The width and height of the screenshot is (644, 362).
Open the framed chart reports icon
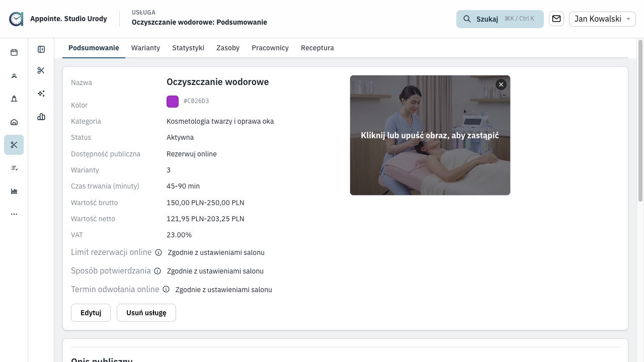(14, 191)
